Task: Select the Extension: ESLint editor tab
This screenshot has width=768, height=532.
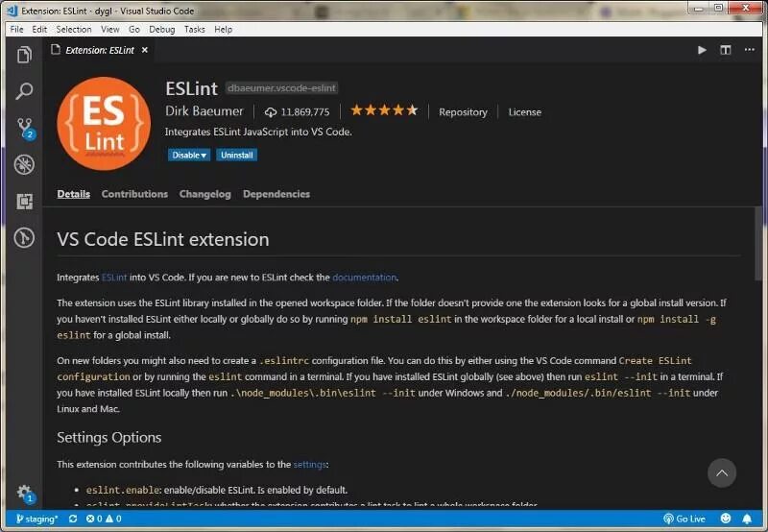Action: pyautogui.click(x=100, y=50)
